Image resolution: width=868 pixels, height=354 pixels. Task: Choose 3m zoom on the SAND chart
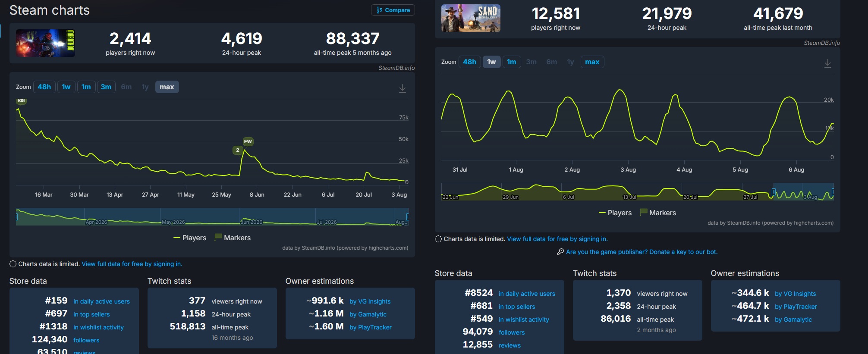531,62
